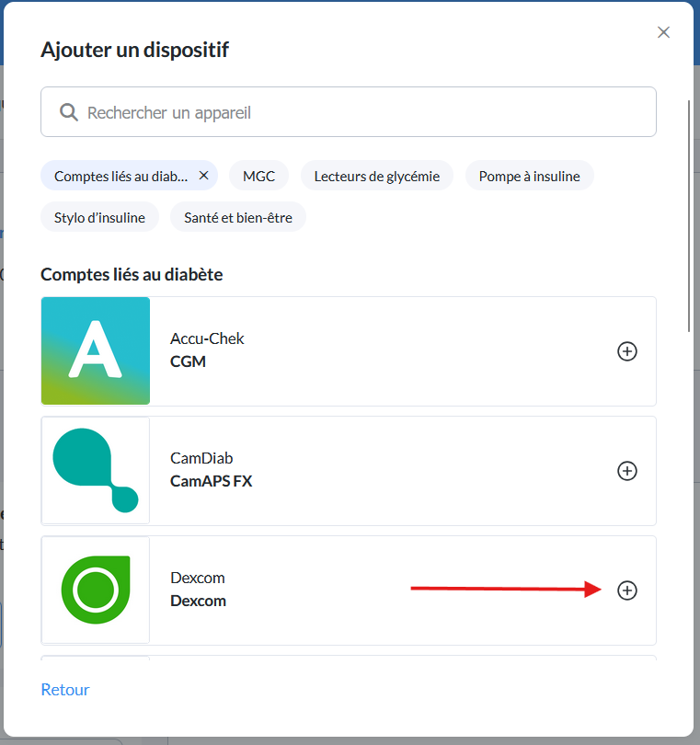This screenshot has width=700, height=745.
Task: Click the dialog's vertical scrollbar
Action: pos(689,216)
